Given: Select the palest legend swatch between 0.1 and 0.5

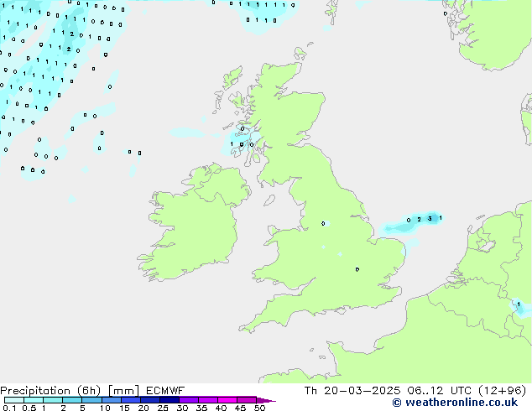Looking at the screenshot, I should click(14, 400).
